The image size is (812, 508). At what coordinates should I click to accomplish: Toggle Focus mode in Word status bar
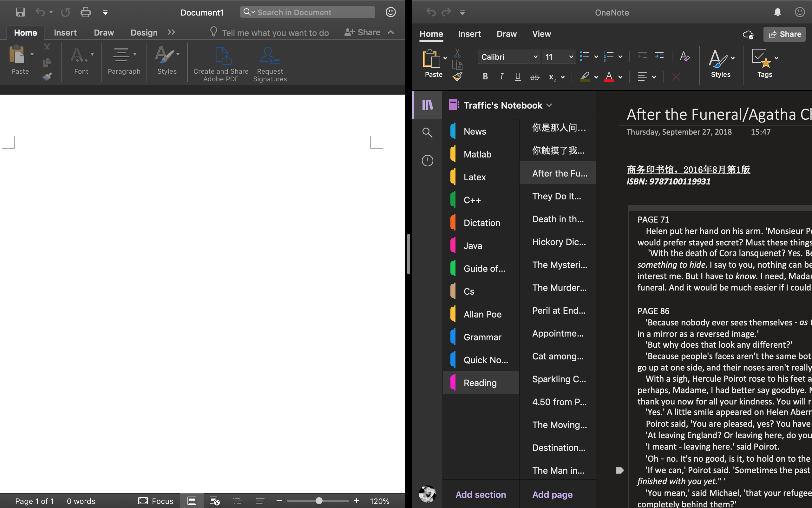(x=156, y=501)
